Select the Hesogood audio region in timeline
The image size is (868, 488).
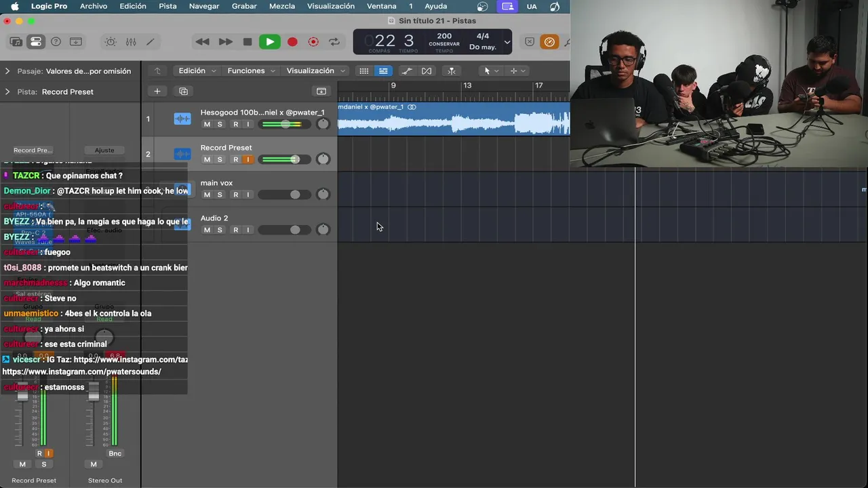[454, 118]
